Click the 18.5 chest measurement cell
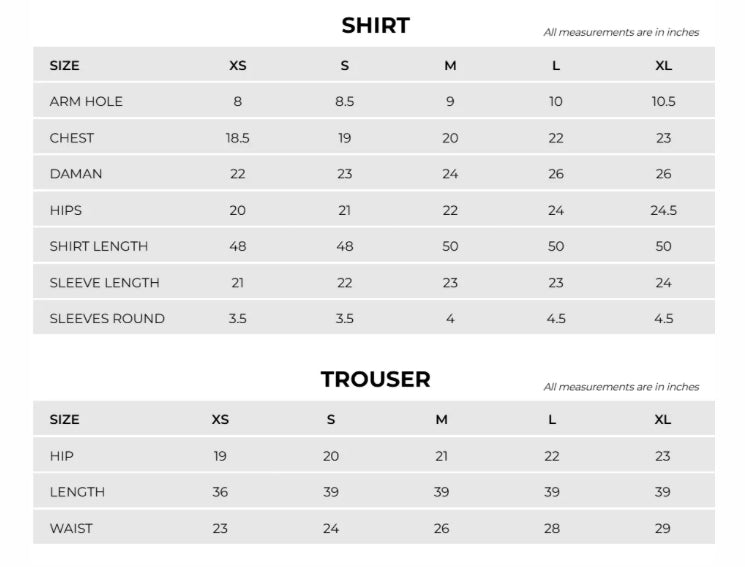Viewport: 745px width, 567px height. [x=237, y=138]
